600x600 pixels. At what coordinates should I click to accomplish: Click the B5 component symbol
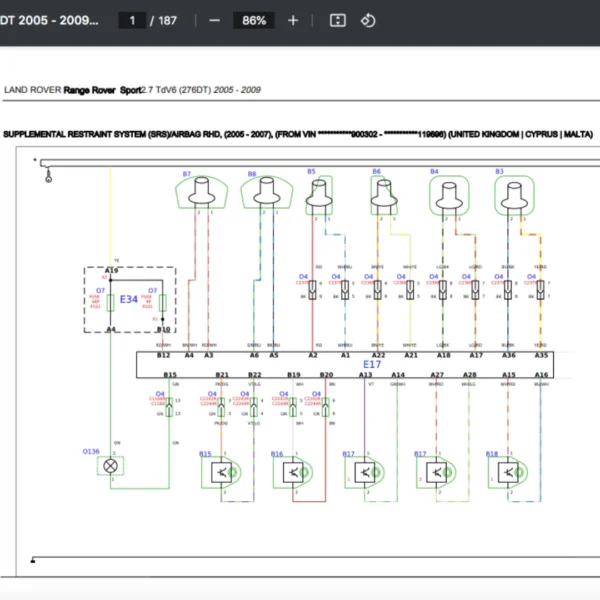coord(321,193)
